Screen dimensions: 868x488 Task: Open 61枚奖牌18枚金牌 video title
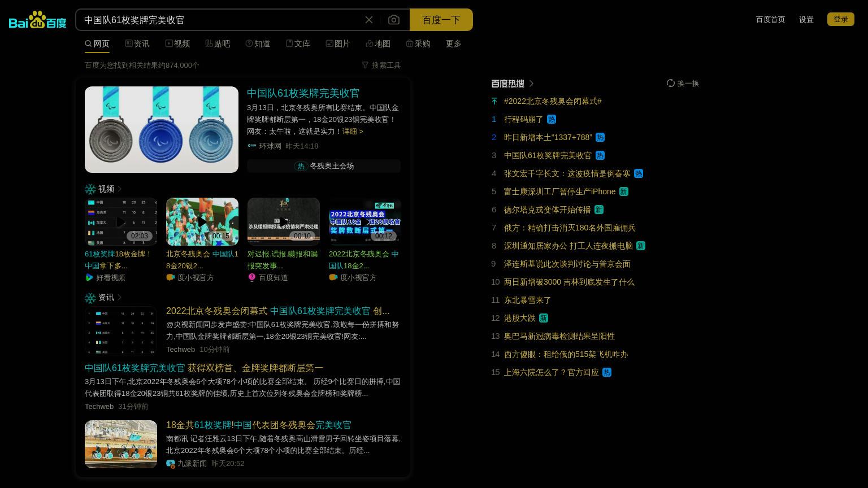click(119, 260)
